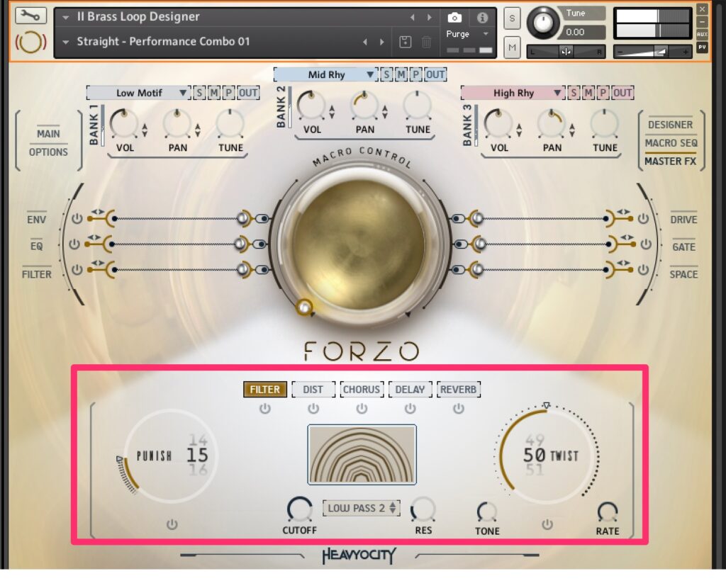Enable the DRIVE power button
Viewport: 726px width, 588px height.
coord(643,219)
